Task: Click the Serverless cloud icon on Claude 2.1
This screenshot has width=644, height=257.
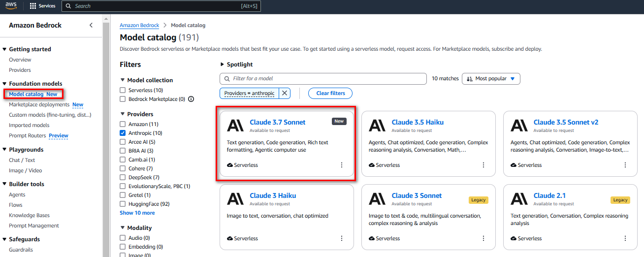Action: tap(514, 239)
